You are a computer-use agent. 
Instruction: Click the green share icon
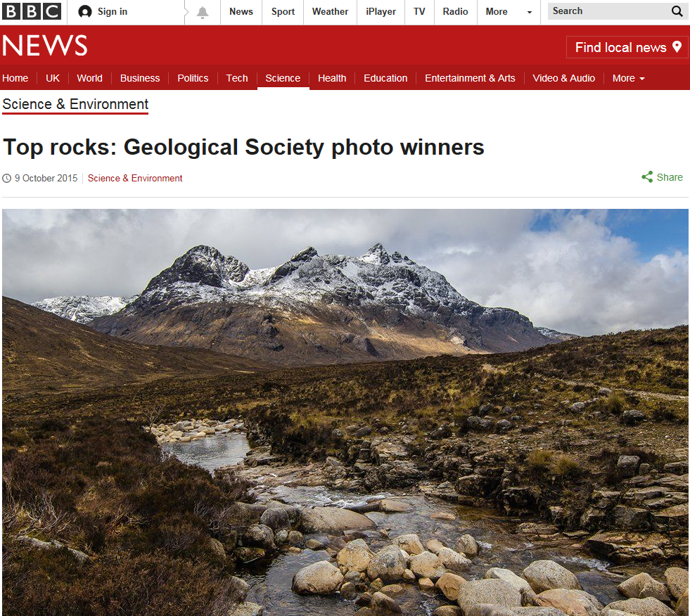[647, 177]
